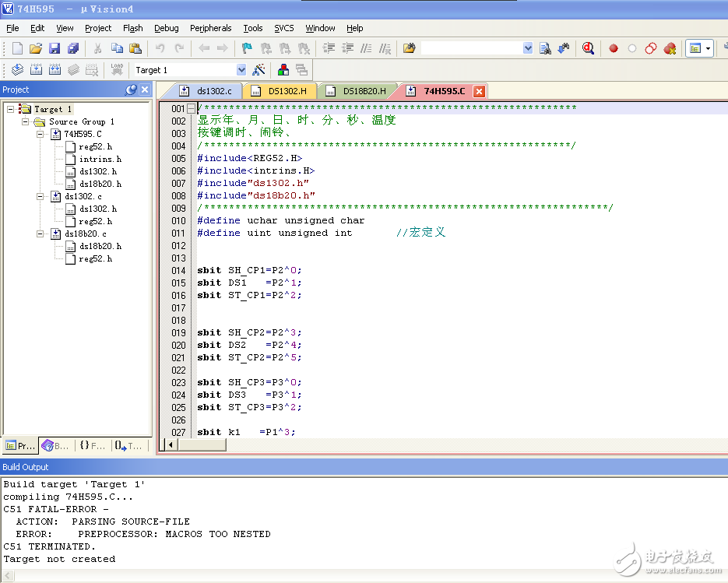
Task: Collapse the Source Group 1 folder
Action: pyautogui.click(x=25, y=122)
